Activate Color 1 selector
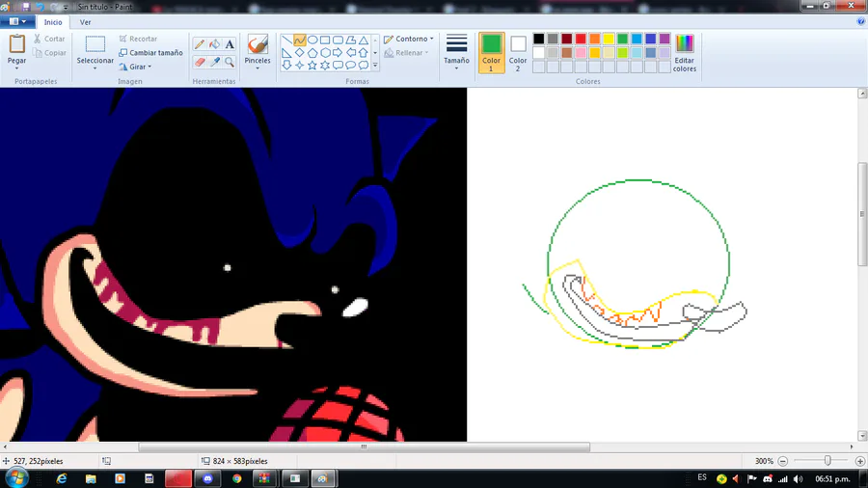Viewport: 868px width, 488px height. coord(491,53)
